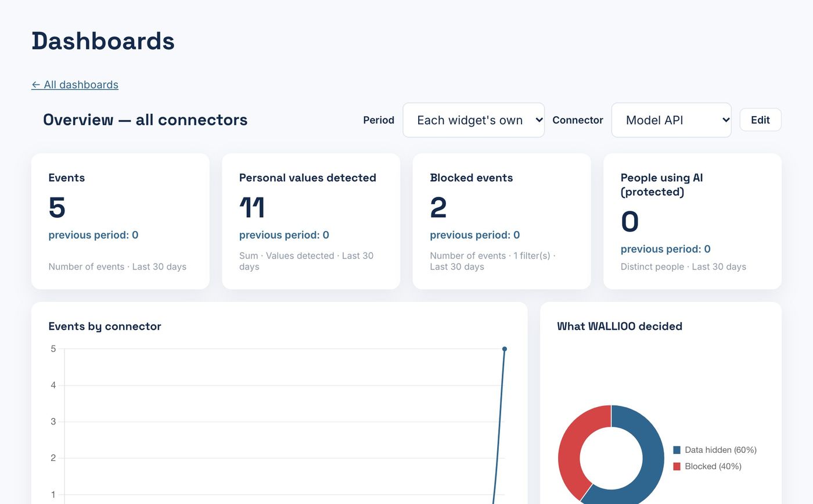Click the Blocked events card title
The width and height of the screenshot is (813, 504).
472,178
